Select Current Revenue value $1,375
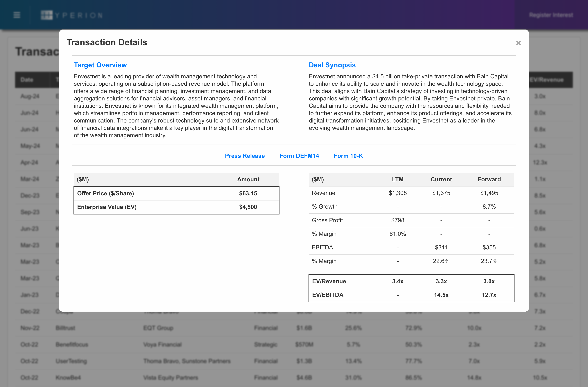 click(441, 193)
